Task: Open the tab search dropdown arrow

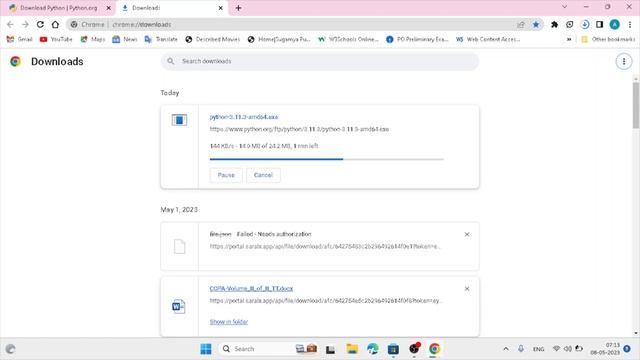Action: [564, 7]
